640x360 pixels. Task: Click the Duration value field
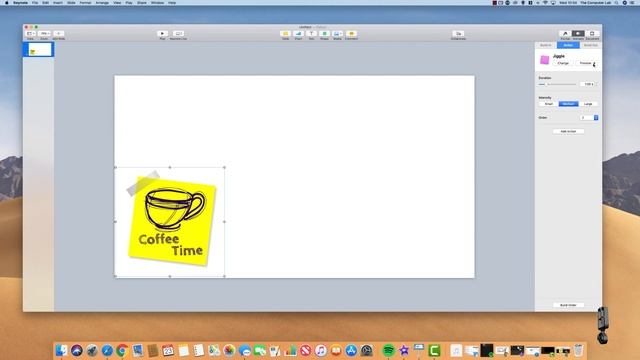point(588,84)
